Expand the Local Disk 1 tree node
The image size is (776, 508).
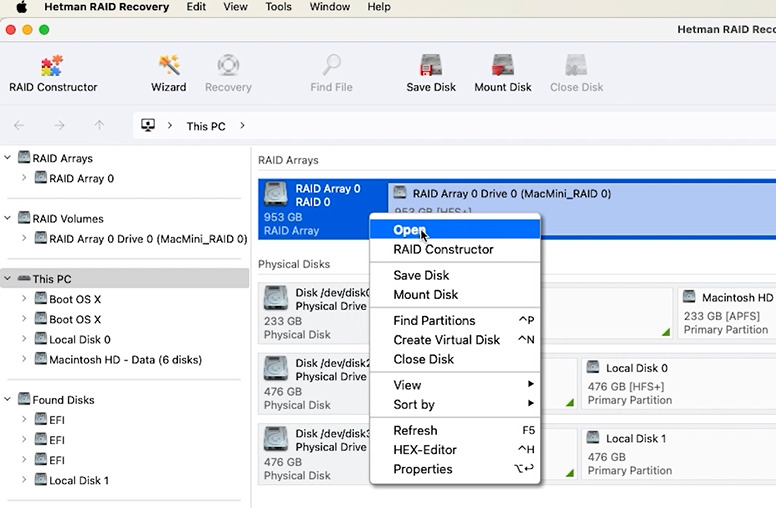click(x=24, y=480)
